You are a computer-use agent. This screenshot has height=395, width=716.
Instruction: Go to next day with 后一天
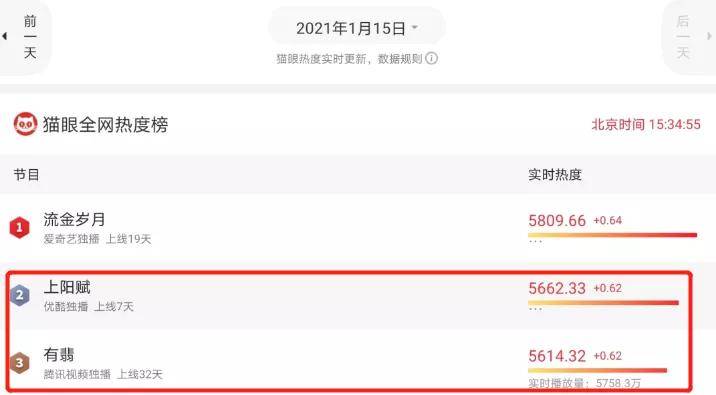[x=683, y=37]
